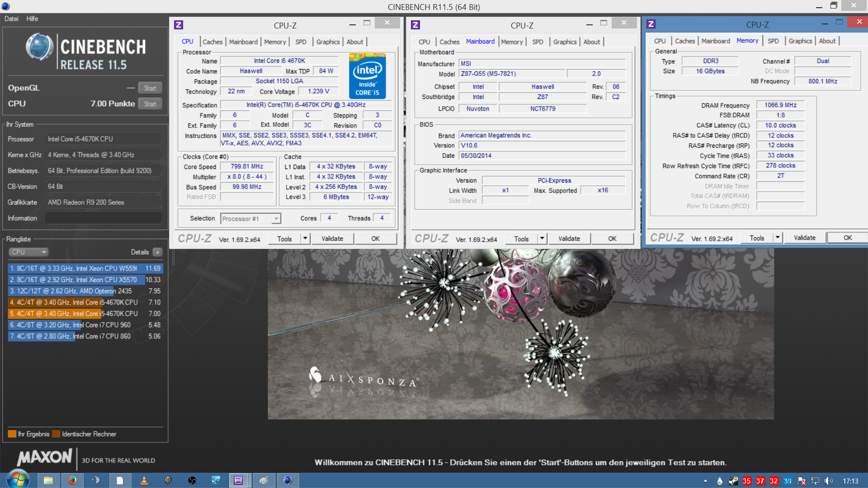Click the water drop tray icon
This screenshot has width=868, height=488.
720,481
